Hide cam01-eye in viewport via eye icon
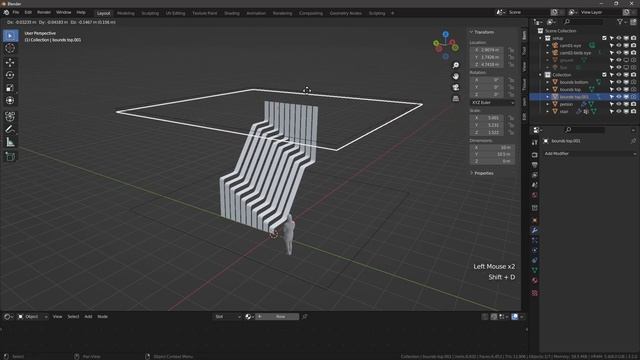 tap(619, 45)
